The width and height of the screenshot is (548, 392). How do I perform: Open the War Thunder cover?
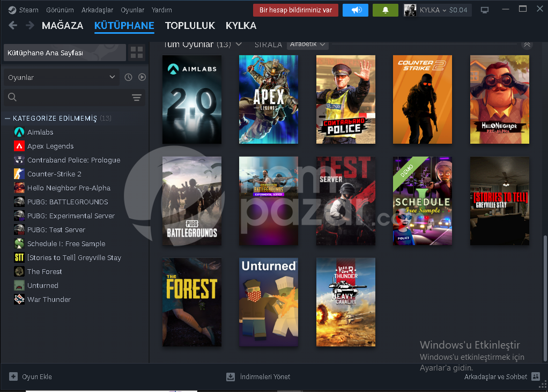click(346, 302)
